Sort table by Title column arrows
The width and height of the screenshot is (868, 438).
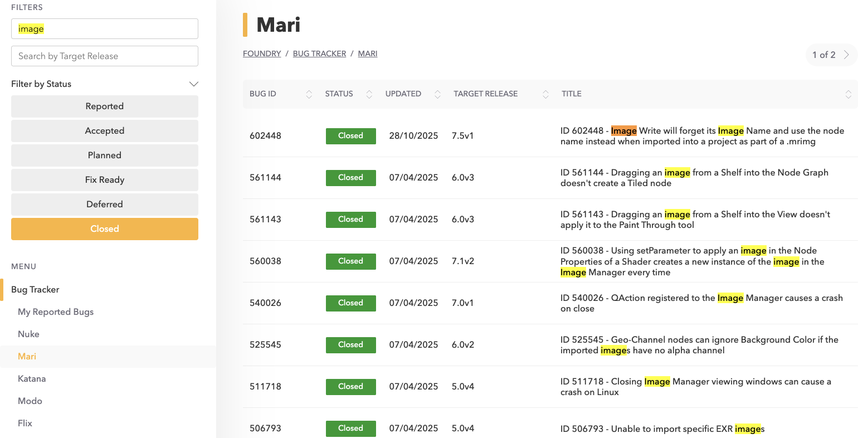(848, 94)
